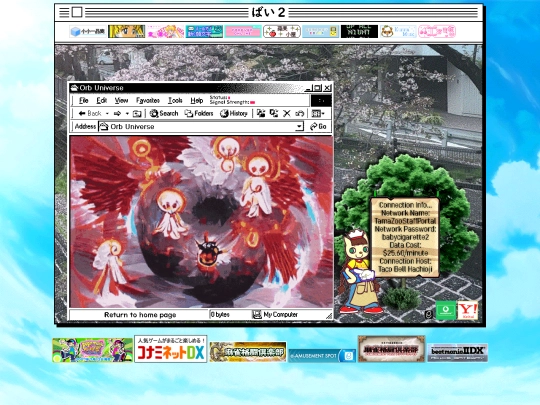Viewport: 540px width, 405px height.
Task: Open the Favorites menu
Action: [148, 100]
